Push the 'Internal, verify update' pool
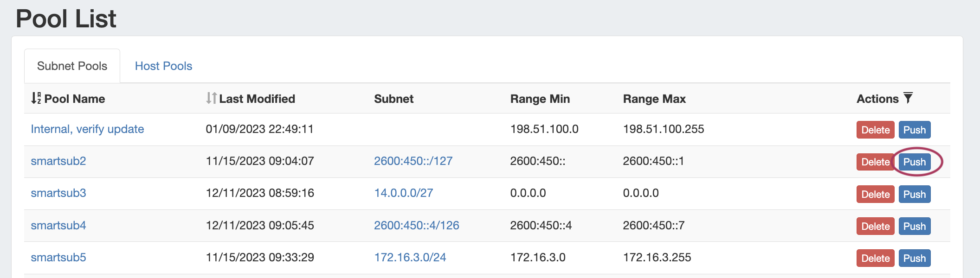Screen dimensions: 980x278 [x=914, y=130]
